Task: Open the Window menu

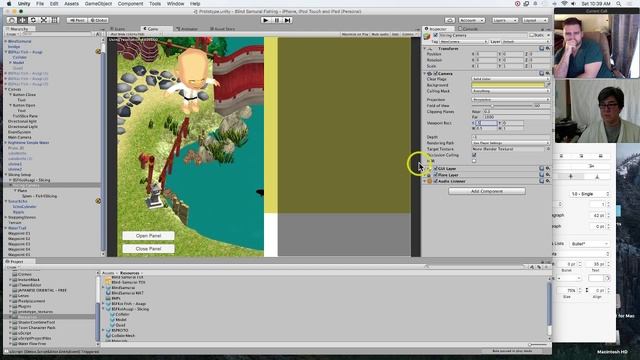Action: [x=175, y=4]
